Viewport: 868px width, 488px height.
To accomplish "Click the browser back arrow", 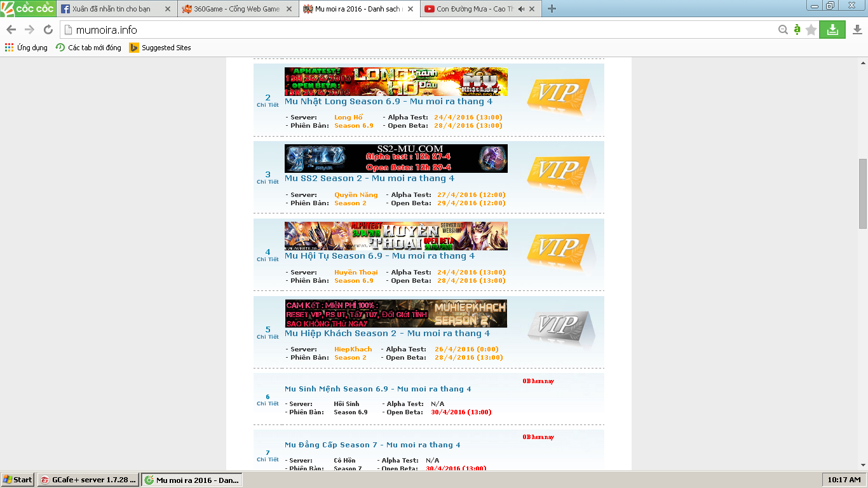I will (x=11, y=30).
